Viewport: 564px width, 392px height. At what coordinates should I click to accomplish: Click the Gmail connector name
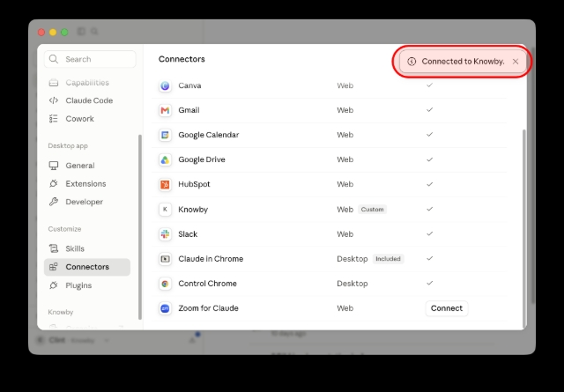point(189,110)
